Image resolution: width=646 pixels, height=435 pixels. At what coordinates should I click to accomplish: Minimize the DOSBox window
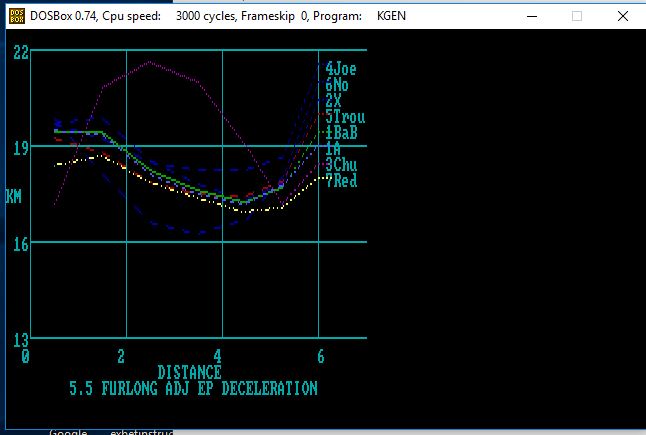pyautogui.click(x=532, y=16)
